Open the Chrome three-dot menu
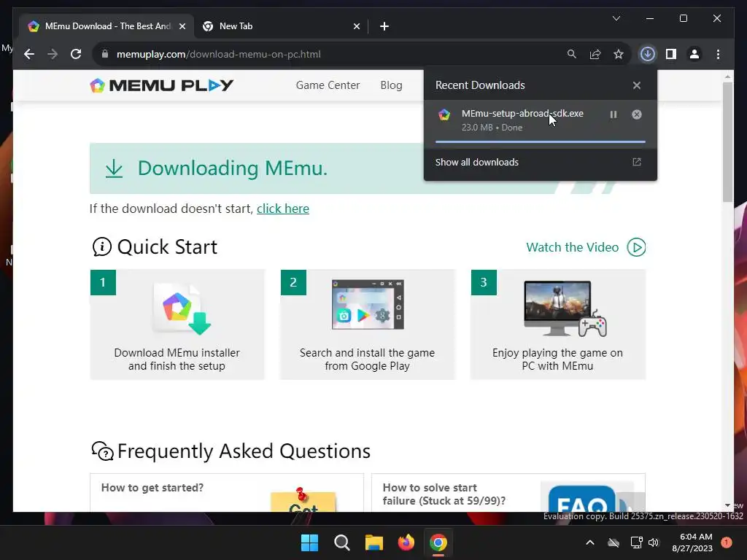Screen dimensions: 747x560 (x=718, y=54)
